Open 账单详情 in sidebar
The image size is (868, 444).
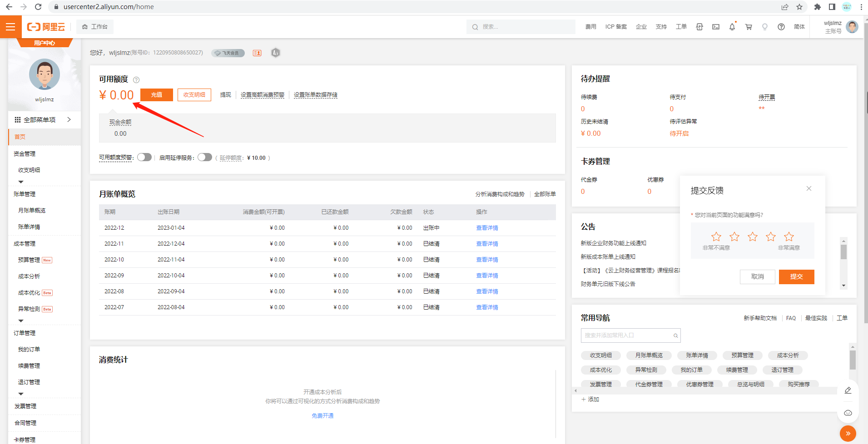29,227
